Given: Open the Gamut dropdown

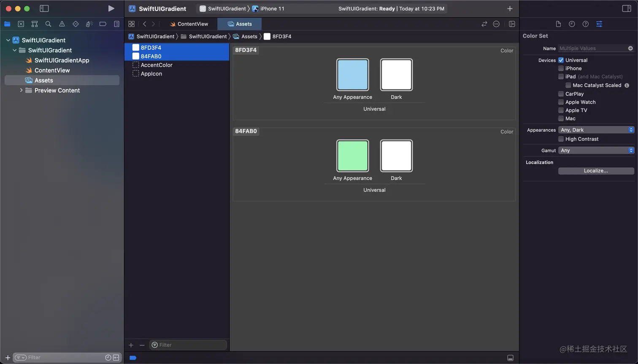Looking at the screenshot, I should tap(596, 150).
